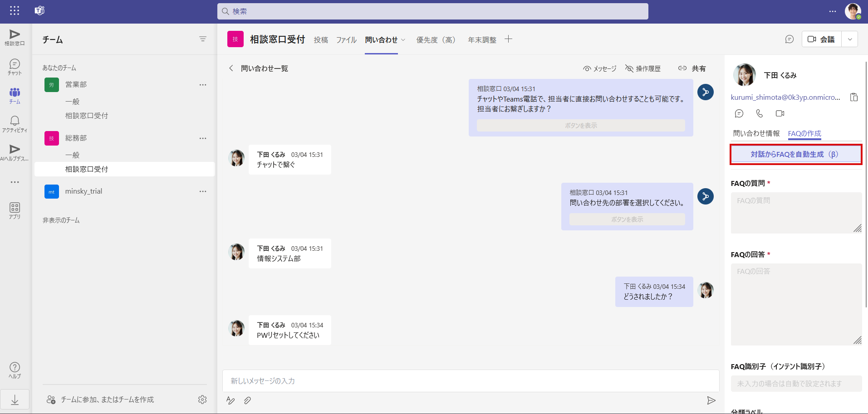Open 営業部 一般 channel

pyautogui.click(x=72, y=102)
